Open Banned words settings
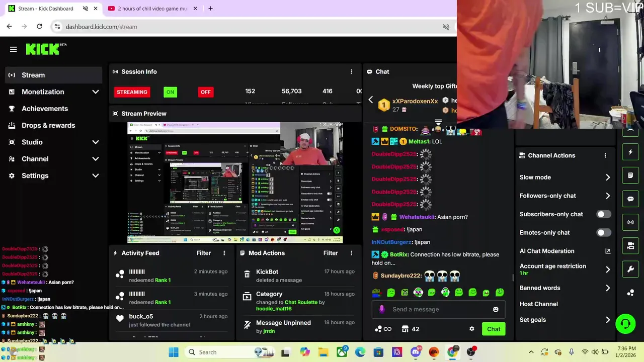 click(565, 288)
